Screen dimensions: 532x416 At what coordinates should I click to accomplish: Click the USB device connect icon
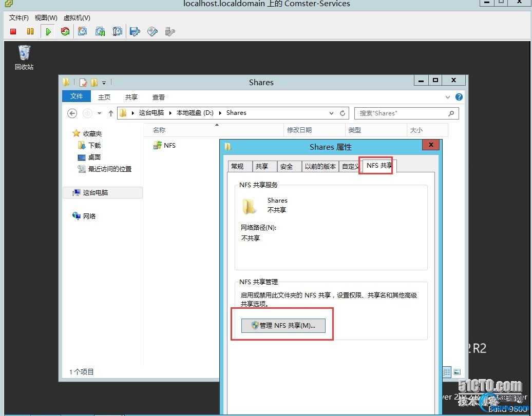click(x=169, y=31)
